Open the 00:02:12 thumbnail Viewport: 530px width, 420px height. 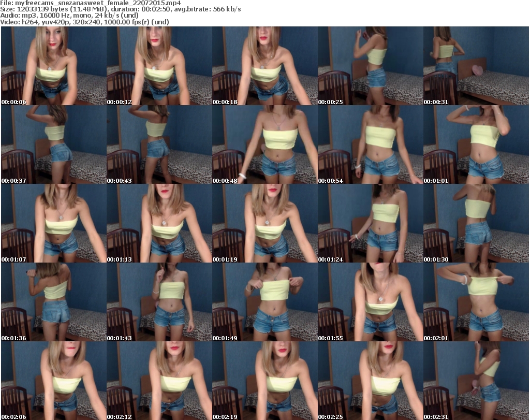pyautogui.click(x=159, y=381)
